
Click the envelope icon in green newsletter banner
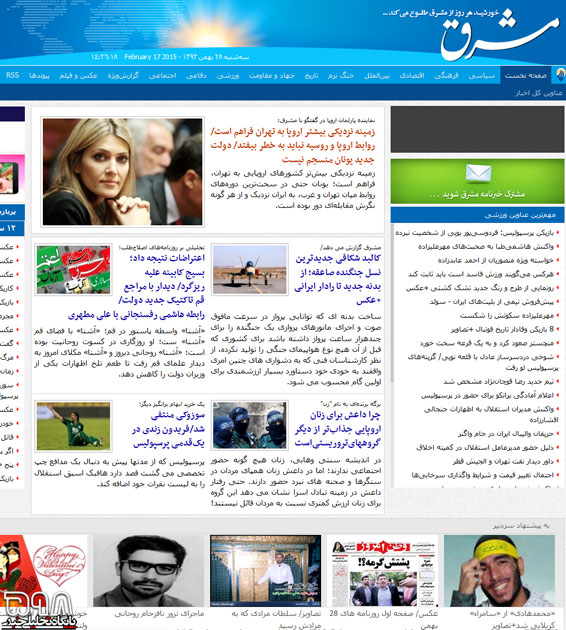click(478, 174)
